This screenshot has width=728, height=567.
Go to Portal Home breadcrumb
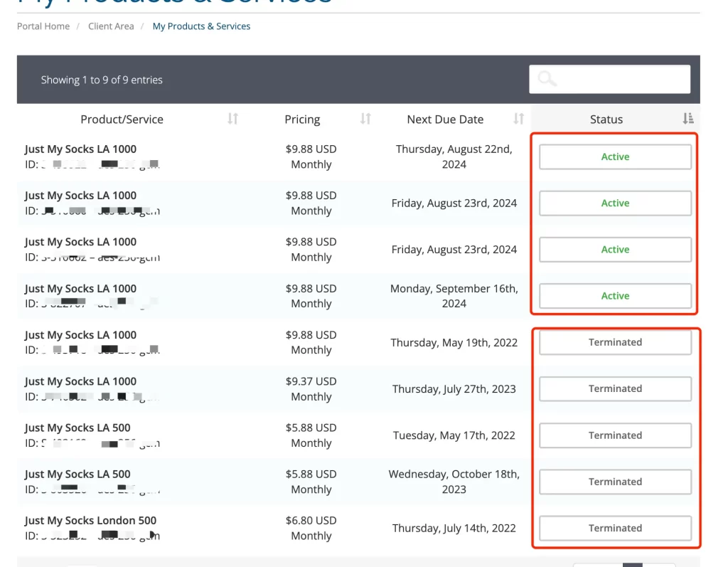43,26
